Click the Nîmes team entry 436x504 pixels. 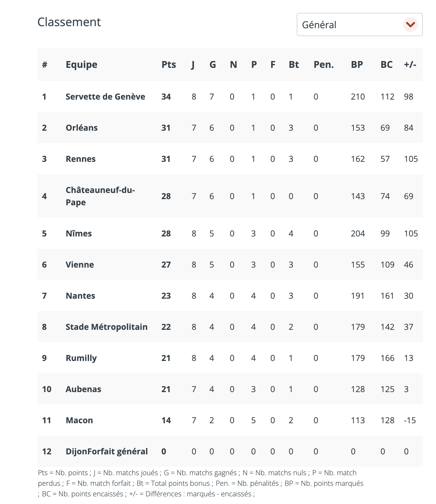pos(79,233)
